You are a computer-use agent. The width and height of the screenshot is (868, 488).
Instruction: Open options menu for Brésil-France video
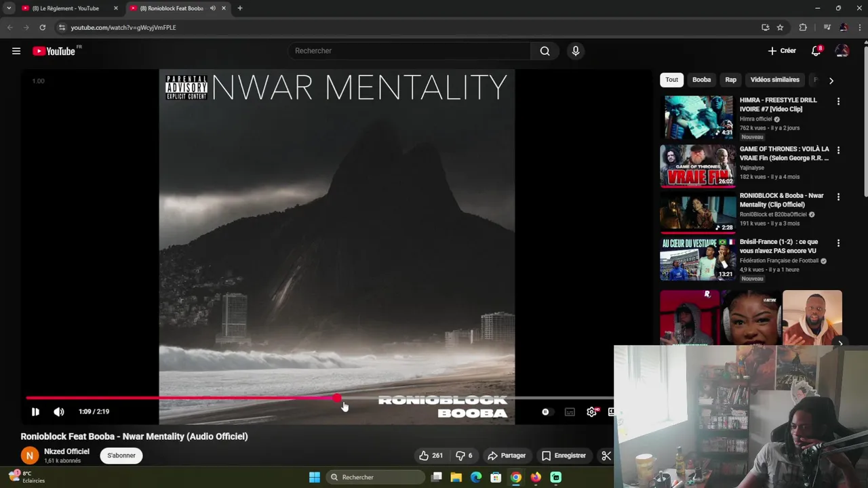(x=838, y=243)
